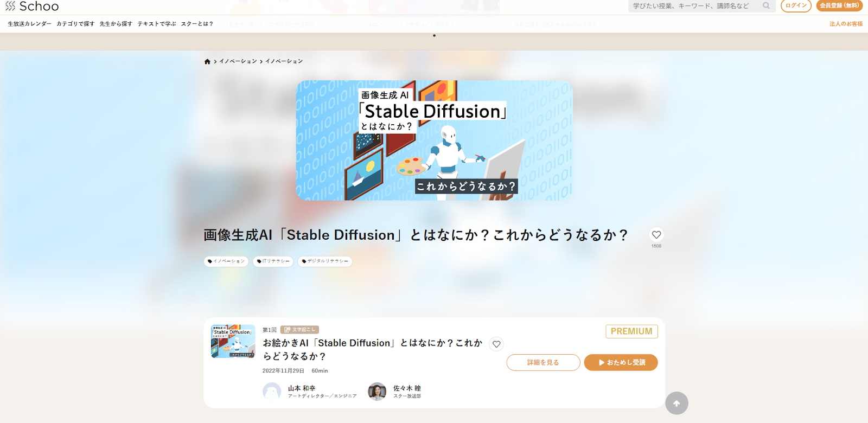Click the 文字起こし transcript badge
The height and width of the screenshot is (423, 868).
point(299,330)
